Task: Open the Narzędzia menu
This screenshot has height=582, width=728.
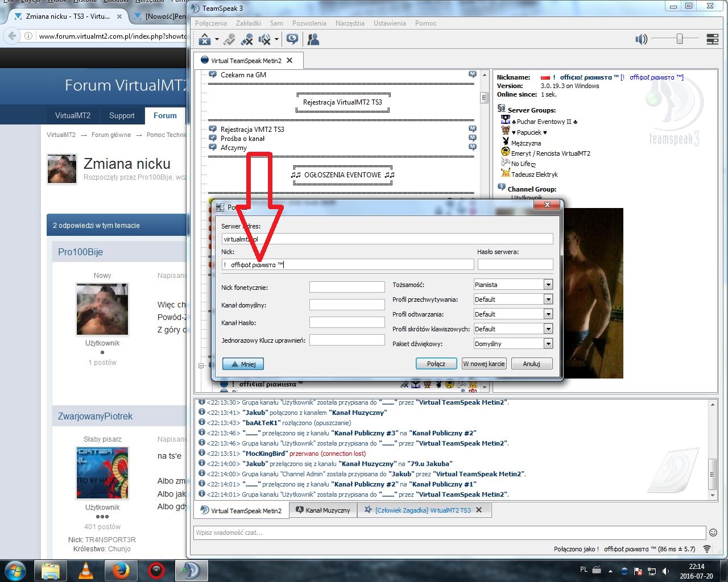Action: click(350, 23)
